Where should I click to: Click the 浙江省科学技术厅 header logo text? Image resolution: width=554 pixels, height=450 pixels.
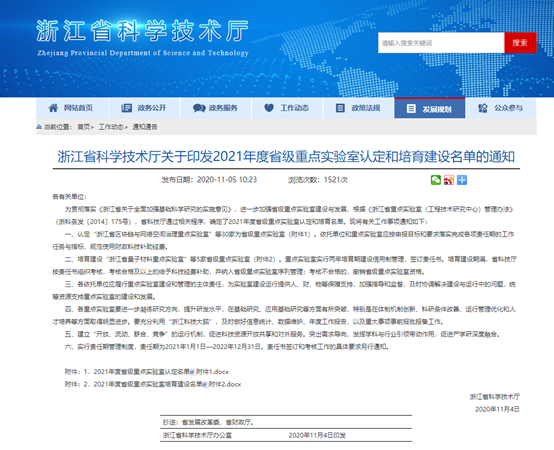point(142,31)
